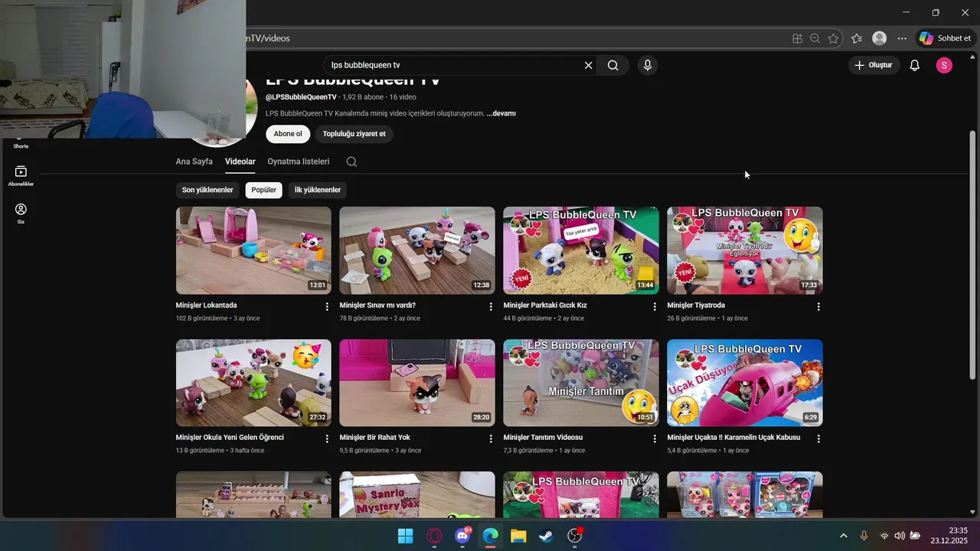This screenshot has height=551, width=980.
Task: Open browser apps icon in address bar
Action: pyautogui.click(x=797, y=38)
